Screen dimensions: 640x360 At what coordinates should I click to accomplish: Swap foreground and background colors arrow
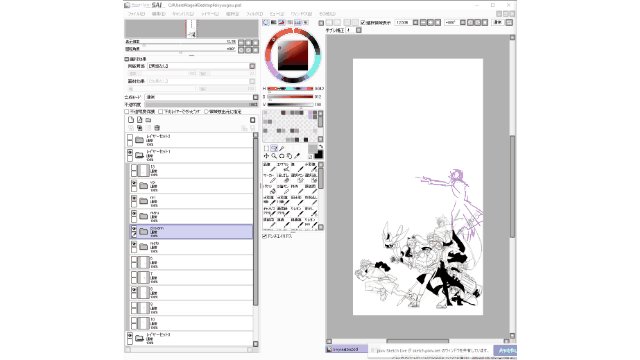coord(321,147)
